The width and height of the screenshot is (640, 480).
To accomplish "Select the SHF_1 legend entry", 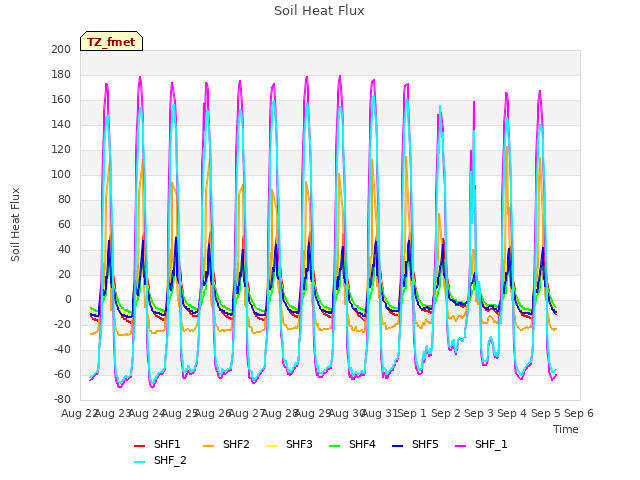I will [481, 444].
